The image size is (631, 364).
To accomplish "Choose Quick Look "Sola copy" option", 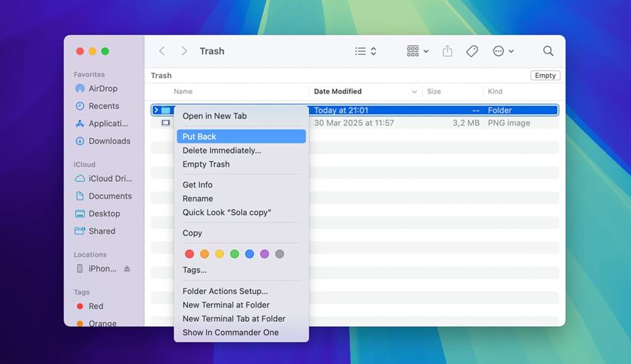I will [x=227, y=213].
